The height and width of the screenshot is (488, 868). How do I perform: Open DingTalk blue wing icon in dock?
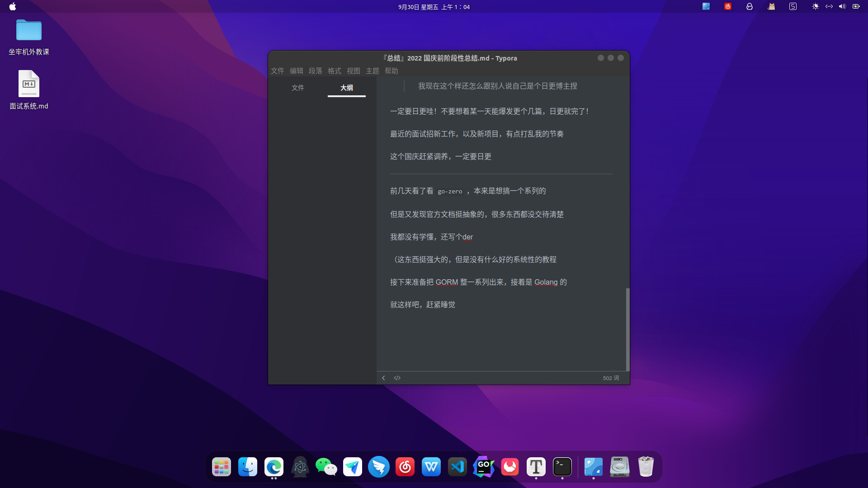pyautogui.click(x=379, y=467)
